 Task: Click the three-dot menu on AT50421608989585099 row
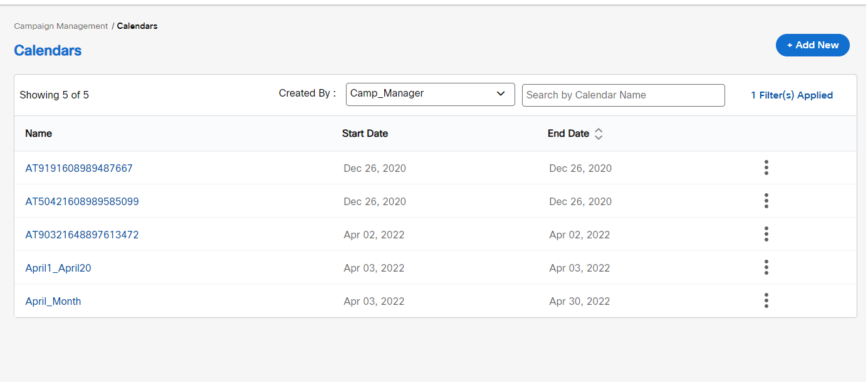pyautogui.click(x=766, y=201)
